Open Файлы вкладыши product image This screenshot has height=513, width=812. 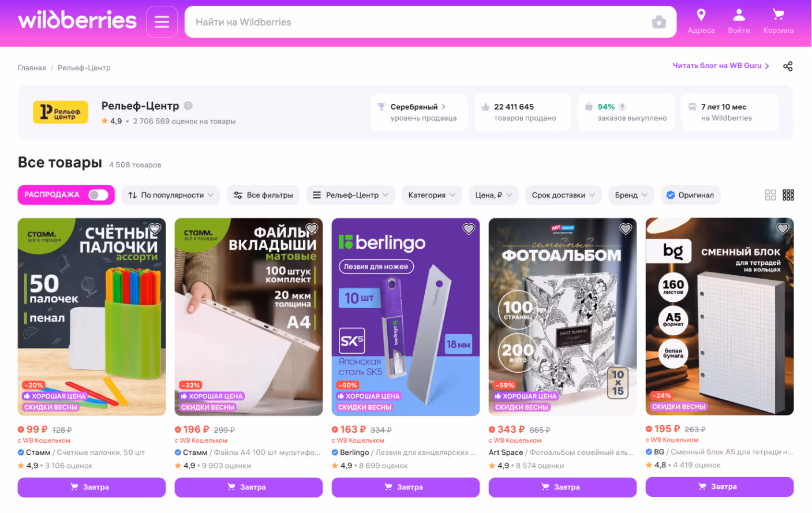(249, 317)
